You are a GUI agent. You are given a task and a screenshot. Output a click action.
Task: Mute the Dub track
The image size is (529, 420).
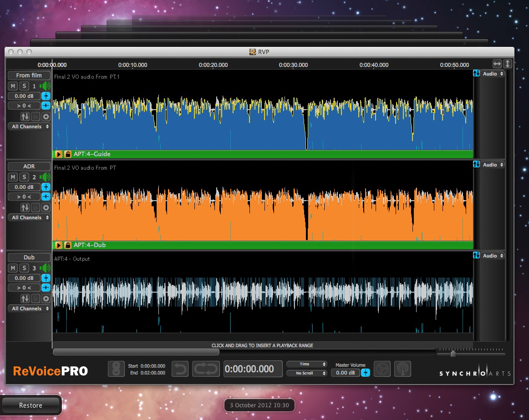pyautogui.click(x=13, y=268)
